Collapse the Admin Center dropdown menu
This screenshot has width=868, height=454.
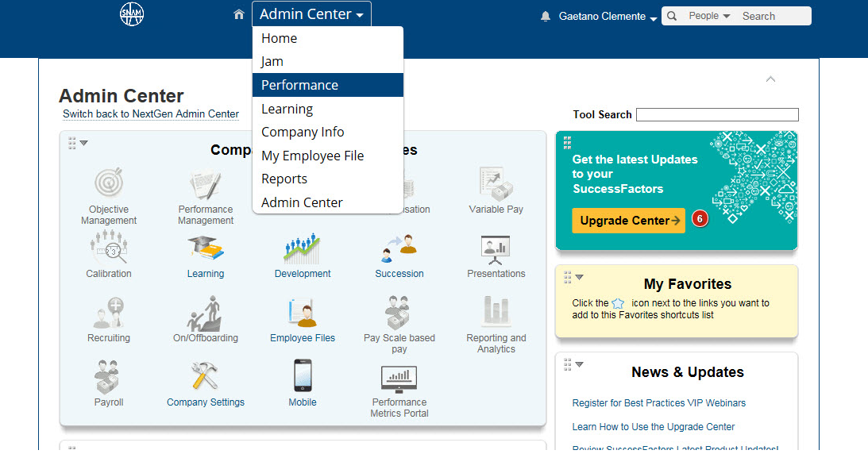pyautogui.click(x=311, y=13)
